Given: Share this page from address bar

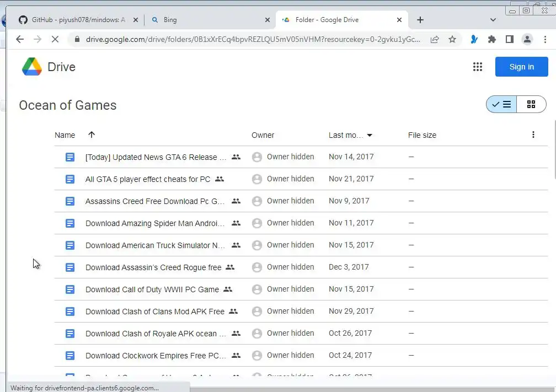Looking at the screenshot, I should click(x=435, y=39).
